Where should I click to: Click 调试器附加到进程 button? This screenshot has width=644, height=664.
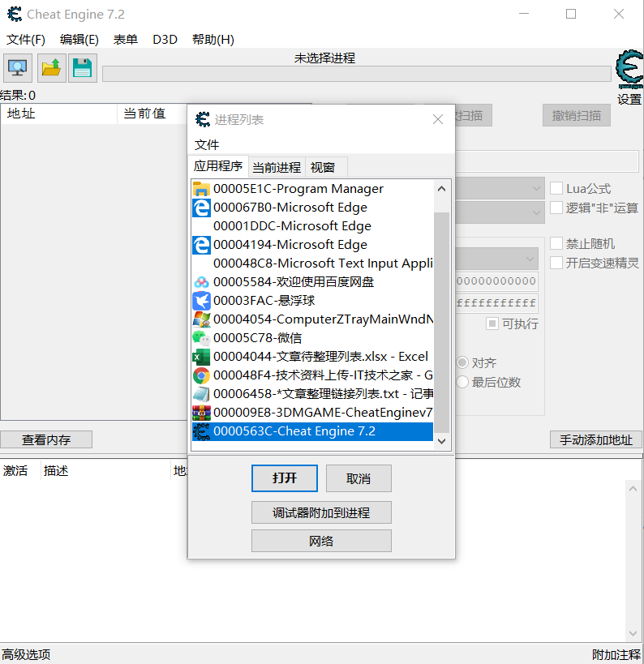pos(321,513)
